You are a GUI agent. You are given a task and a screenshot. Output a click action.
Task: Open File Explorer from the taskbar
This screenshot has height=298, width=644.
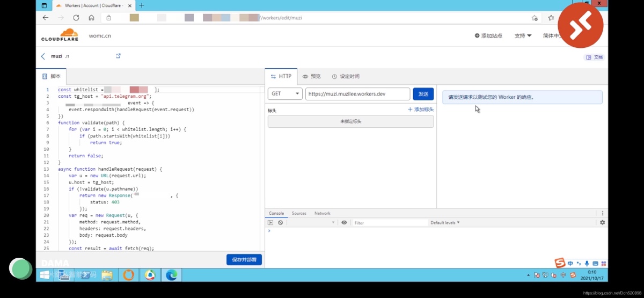pos(107,275)
